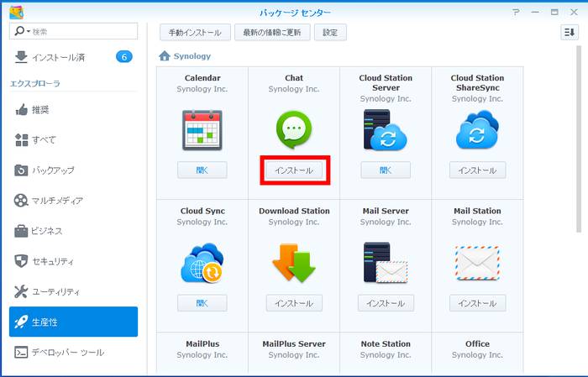The image size is (588, 377).
Task: Click the Download Station title
Action: point(294,211)
